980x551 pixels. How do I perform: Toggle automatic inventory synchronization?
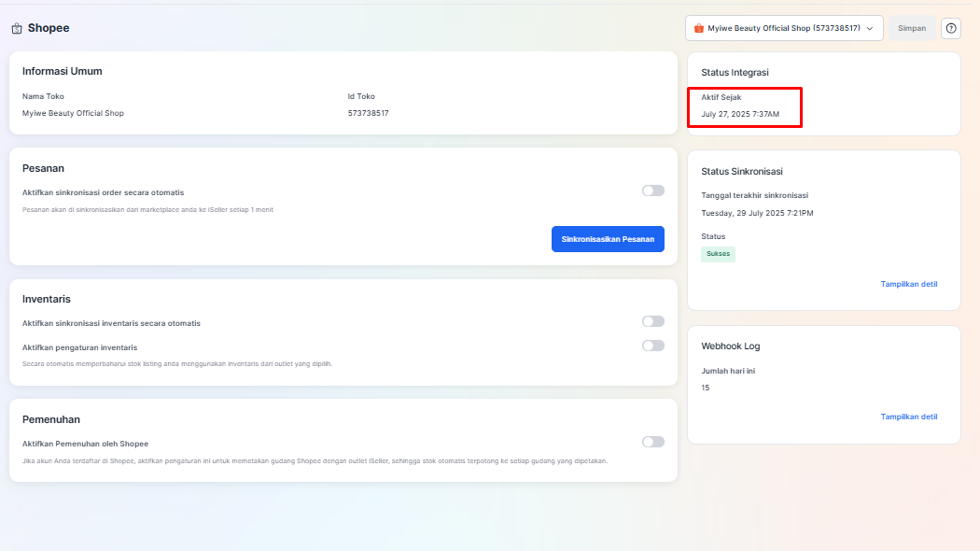(x=653, y=321)
